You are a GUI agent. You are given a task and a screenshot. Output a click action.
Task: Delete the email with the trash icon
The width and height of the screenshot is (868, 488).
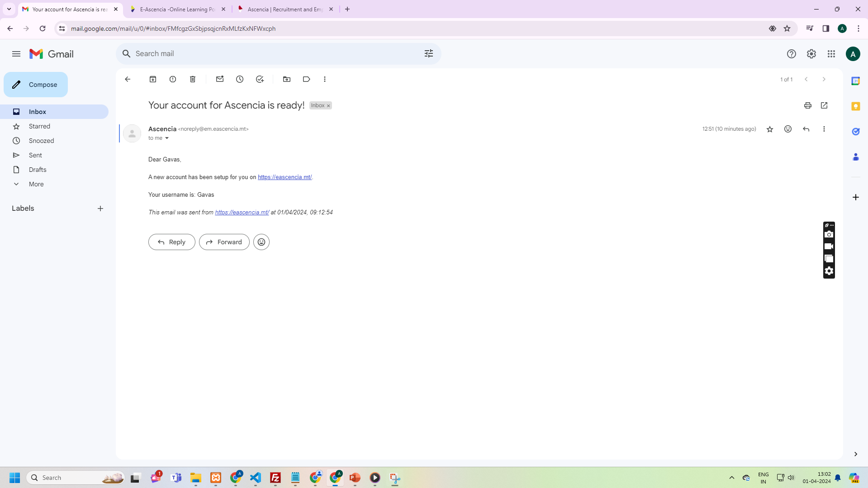coord(193,79)
